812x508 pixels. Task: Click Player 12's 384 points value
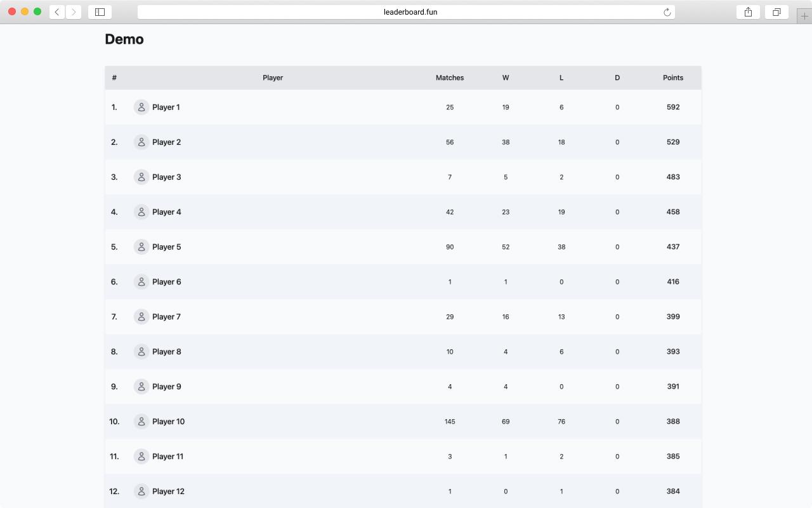pos(673,491)
